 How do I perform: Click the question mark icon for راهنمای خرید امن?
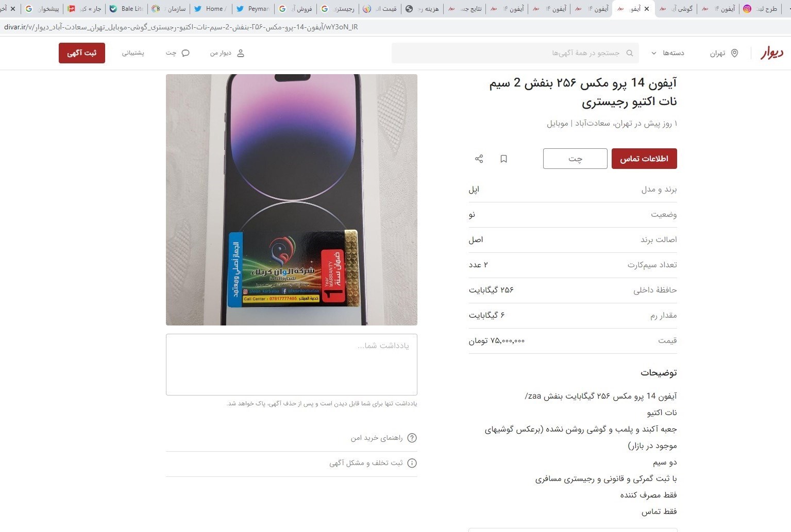click(412, 438)
